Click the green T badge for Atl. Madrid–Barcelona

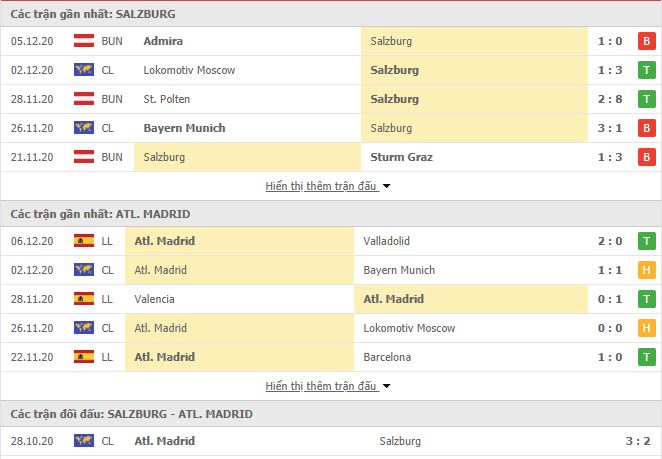(646, 357)
